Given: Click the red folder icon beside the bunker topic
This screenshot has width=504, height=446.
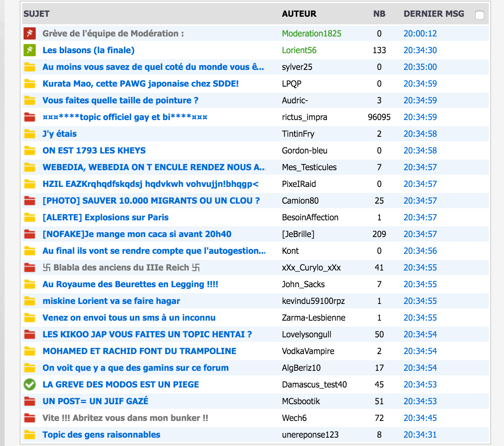Looking at the screenshot, I should [30, 418].
